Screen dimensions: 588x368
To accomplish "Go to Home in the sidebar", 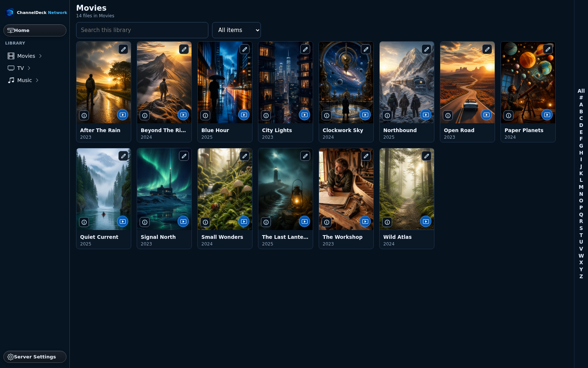I will point(35,31).
